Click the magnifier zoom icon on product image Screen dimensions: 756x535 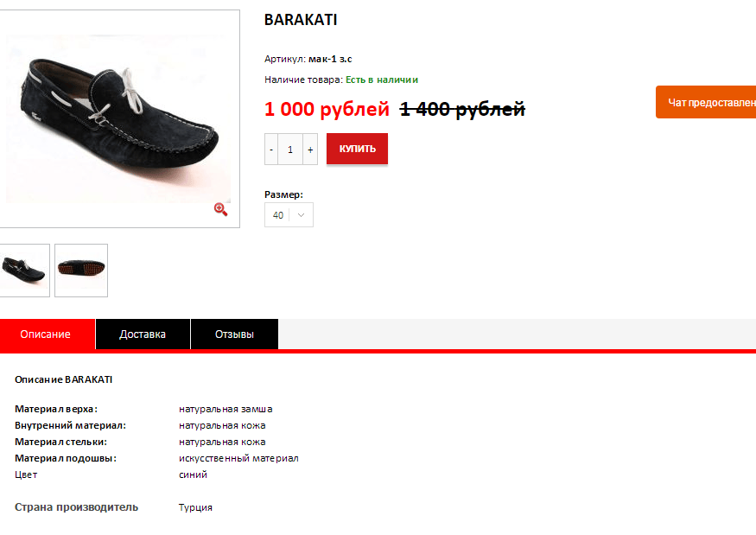(221, 209)
